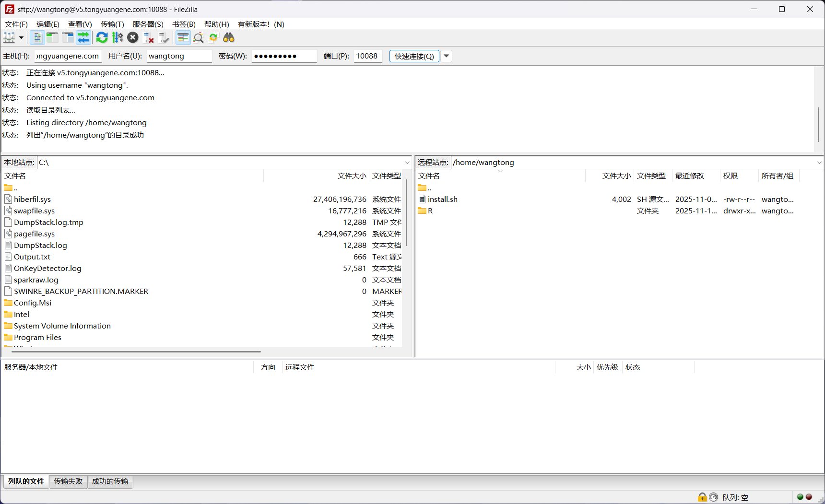
Task: Toggle the transfer queue display
Action: pyautogui.click(x=83, y=37)
